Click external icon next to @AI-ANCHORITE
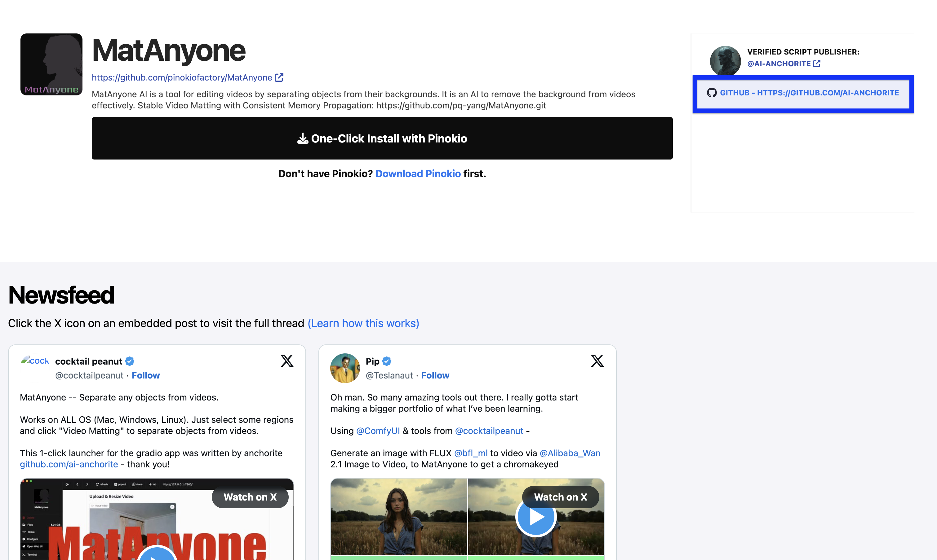The height and width of the screenshot is (560, 937). (816, 64)
